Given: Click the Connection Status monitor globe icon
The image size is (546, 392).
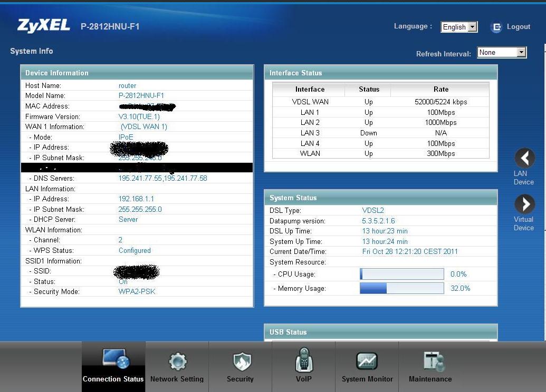Looking at the screenshot, I should pos(116,358).
